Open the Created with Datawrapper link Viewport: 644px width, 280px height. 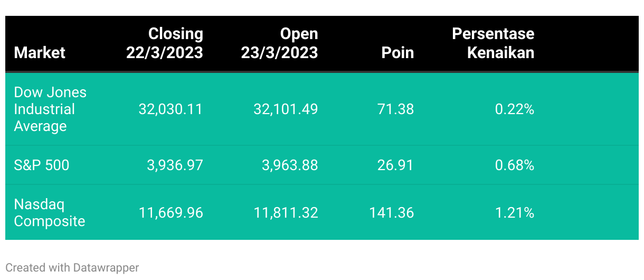click(x=72, y=268)
